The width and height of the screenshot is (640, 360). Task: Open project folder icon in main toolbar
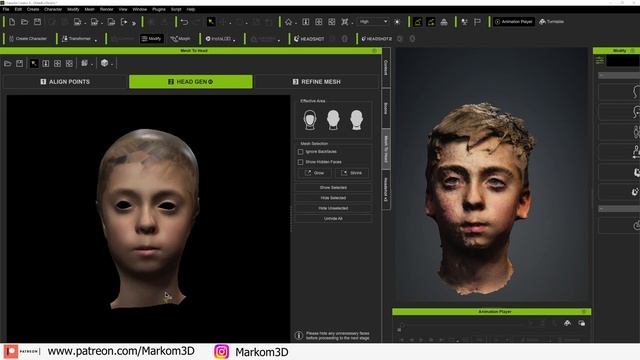(x=24, y=22)
